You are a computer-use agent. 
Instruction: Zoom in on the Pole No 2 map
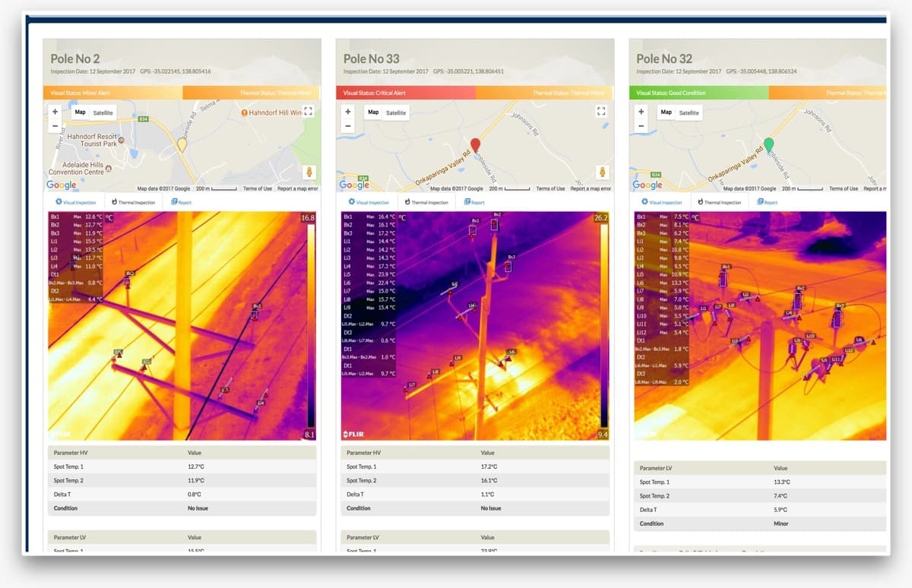[55, 112]
